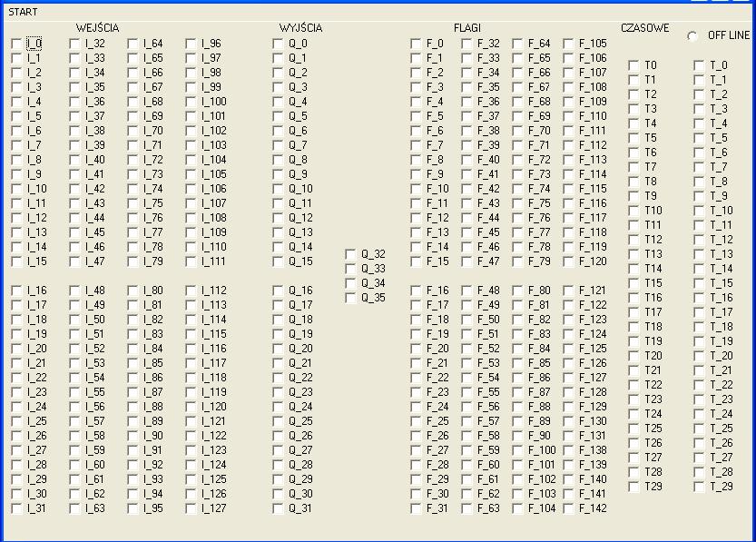Tick timer T_9
This screenshot has height=542, width=756.
[x=699, y=196]
